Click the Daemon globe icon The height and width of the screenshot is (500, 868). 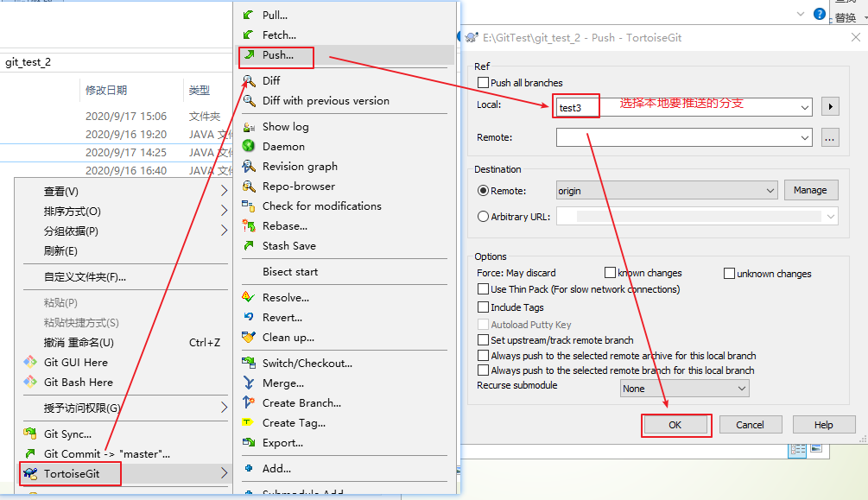[x=249, y=146]
